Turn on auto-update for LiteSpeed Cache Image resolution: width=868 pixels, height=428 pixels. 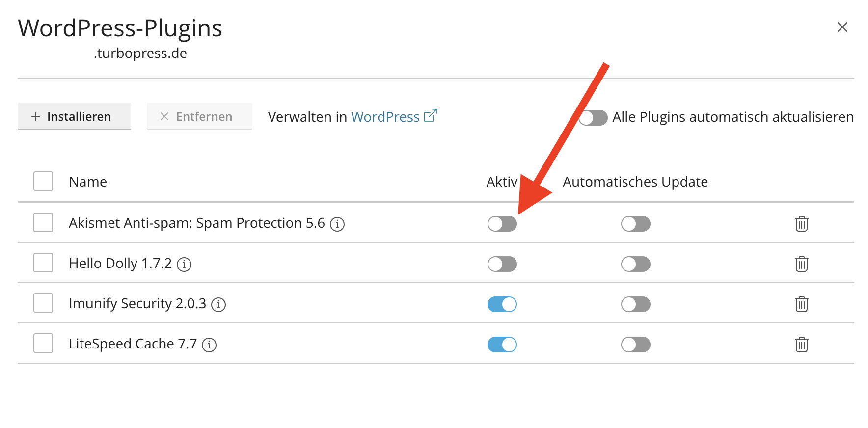pos(635,345)
